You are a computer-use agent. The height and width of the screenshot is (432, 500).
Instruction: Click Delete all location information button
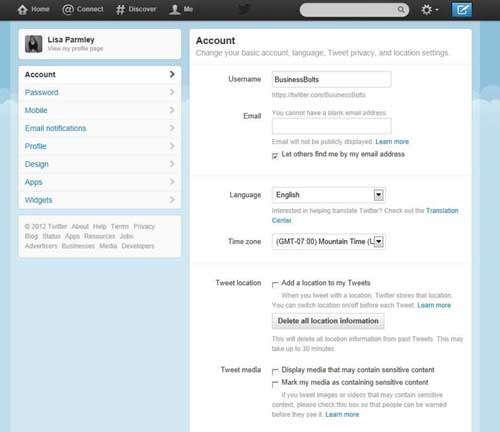point(328,321)
